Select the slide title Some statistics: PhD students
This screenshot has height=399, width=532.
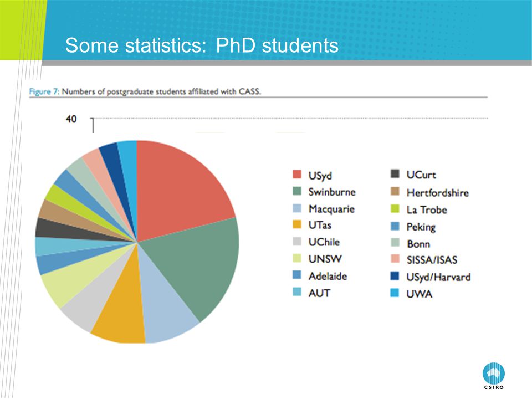[x=202, y=45]
